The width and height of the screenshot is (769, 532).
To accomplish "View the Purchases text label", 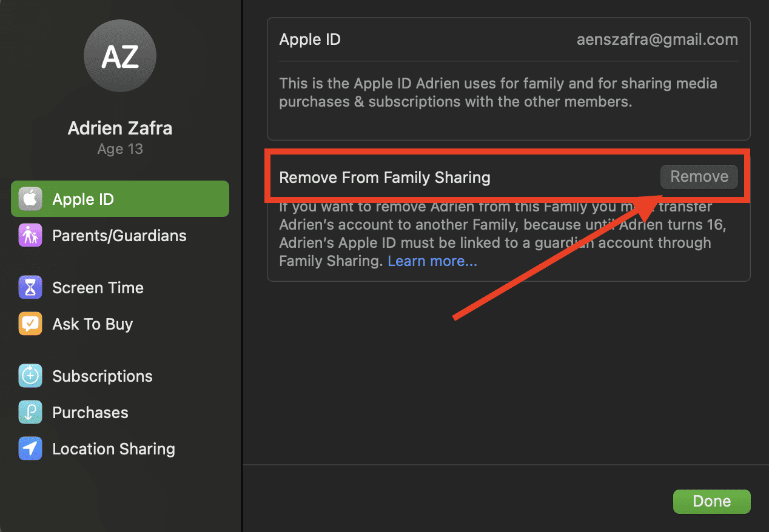I will (x=90, y=413).
